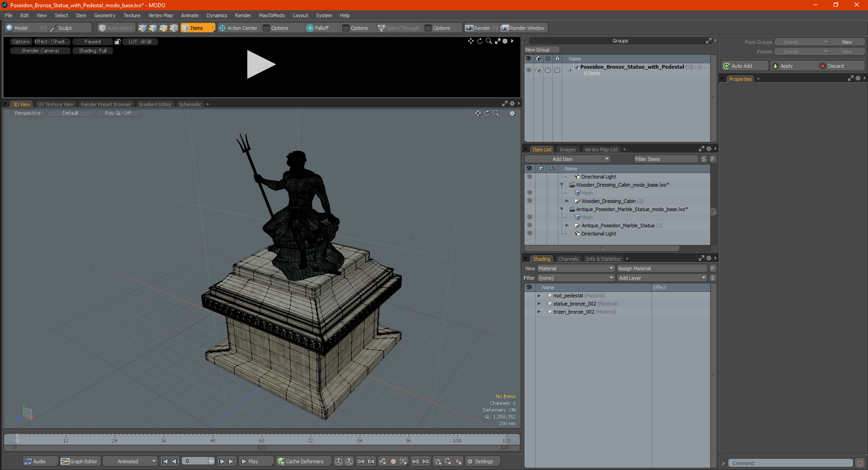Collapse Wooden_Dressing_Cabin_modo_base.lxo scene
Image resolution: width=868 pixels, height=470 pixels.
(x=562, y=185)
